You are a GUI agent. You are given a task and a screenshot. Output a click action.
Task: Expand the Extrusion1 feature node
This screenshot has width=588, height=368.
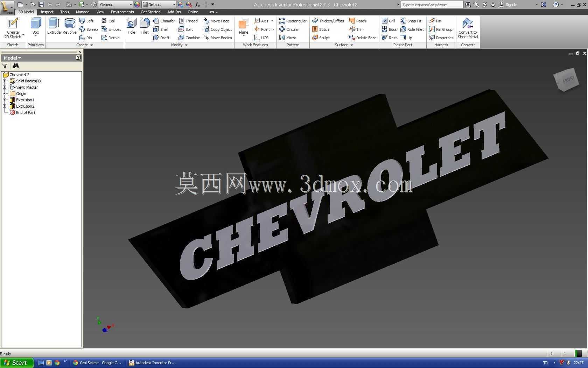(5, 100)
